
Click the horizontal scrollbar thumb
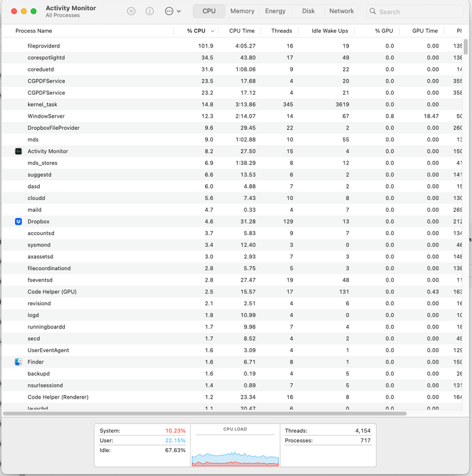point(204,414)
